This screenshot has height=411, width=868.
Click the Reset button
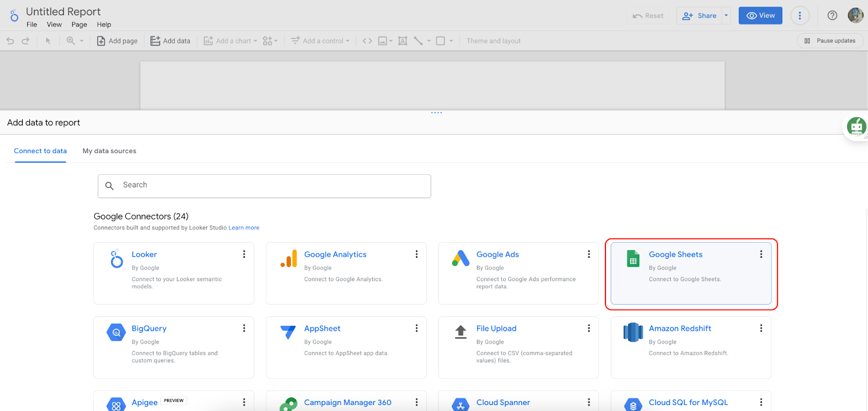coord(648,16)
